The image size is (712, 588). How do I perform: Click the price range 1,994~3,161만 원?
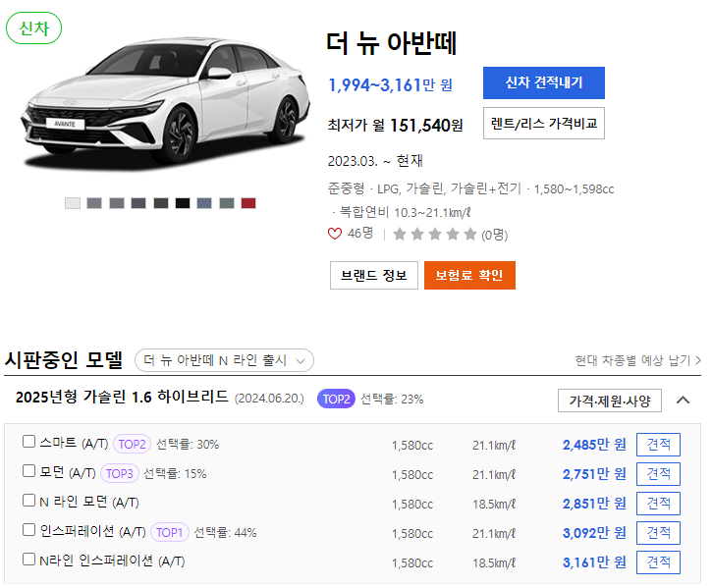390,84
